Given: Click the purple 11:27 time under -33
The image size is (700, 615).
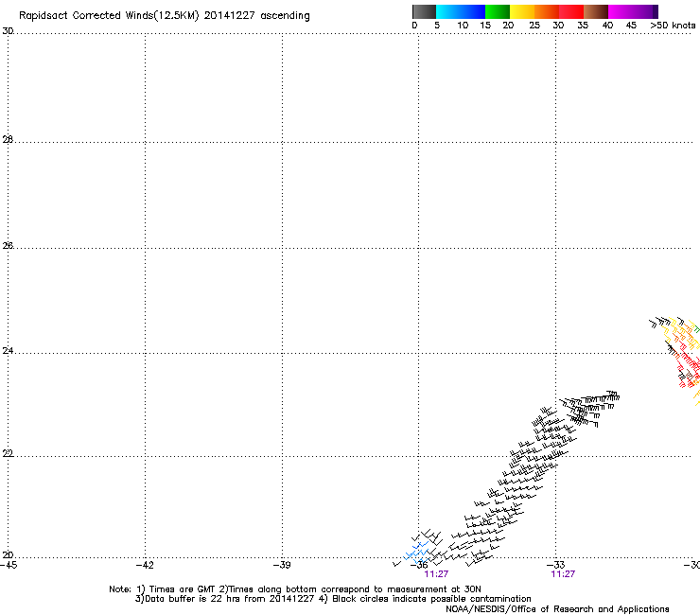Looking at the screenshot, I should 563,574.
